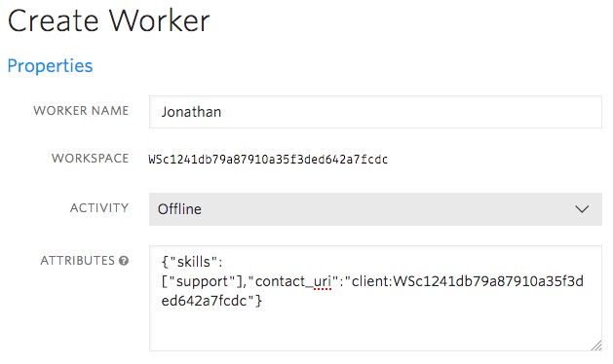Focus the Attributes JSON text area
613x364 pixels.
(x=375, y=298)
